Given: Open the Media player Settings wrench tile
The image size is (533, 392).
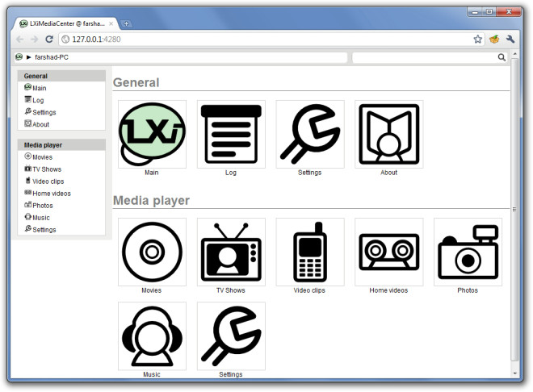Looking at the screenshot, I should [x=231, y=336].
